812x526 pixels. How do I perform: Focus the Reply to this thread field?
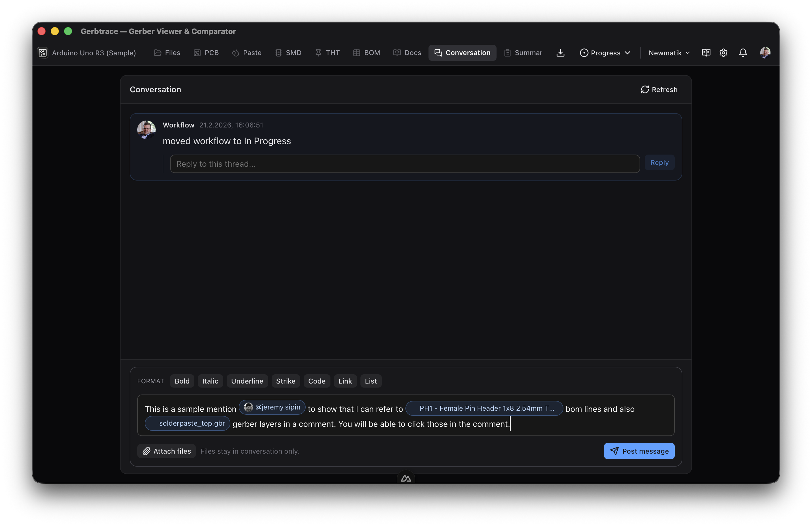405,164
